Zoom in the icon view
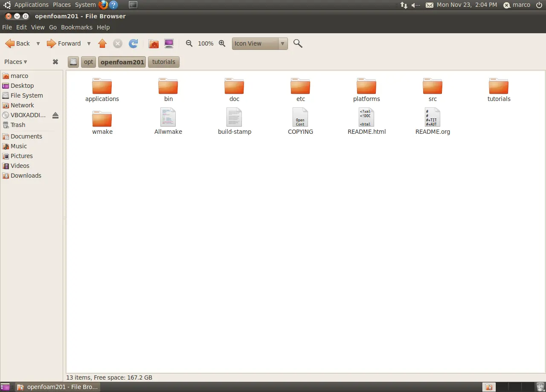Image resolution: width=546 pixels, height=392 pixels. coord(222,43)
